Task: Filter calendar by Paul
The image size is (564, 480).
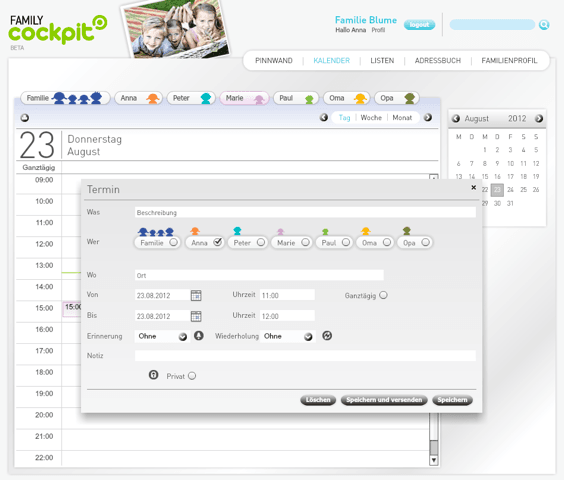Action: (296, 98)
